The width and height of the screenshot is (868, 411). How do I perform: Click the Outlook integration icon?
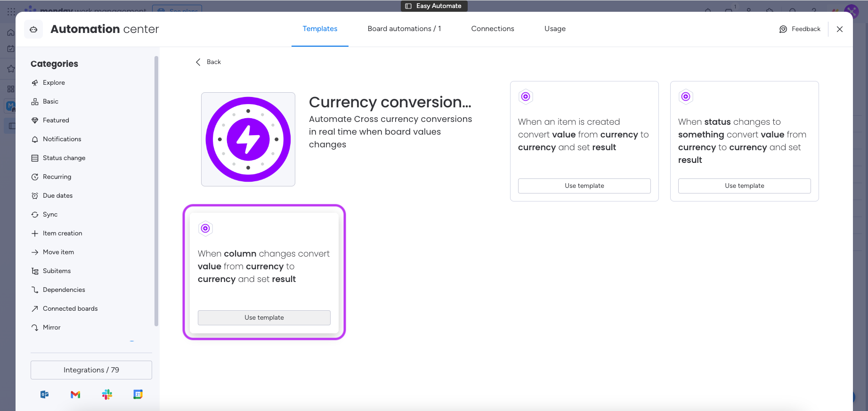(x=45, y=395)
